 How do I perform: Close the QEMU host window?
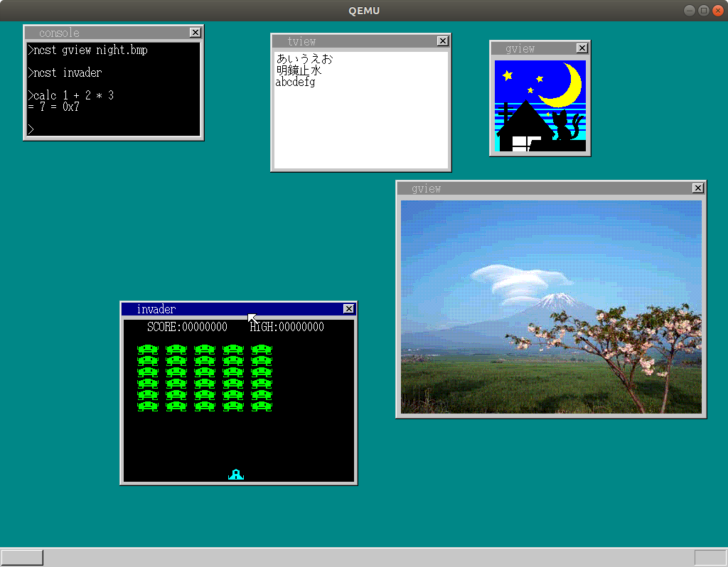click(718, 11)
